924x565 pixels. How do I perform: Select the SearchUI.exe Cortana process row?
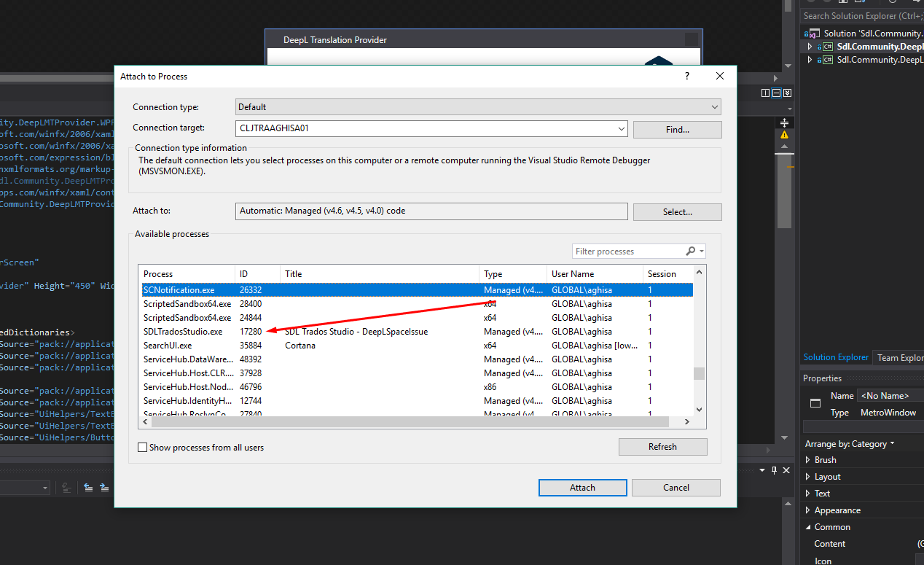[416, 346]
